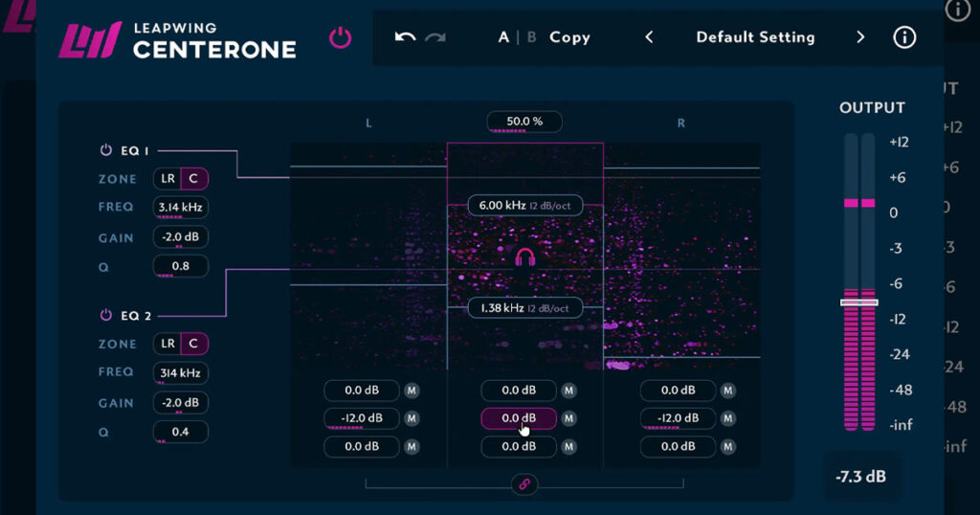980x515 pixels.
Task: Switch to the A setting
Action: tap(503, 37)
